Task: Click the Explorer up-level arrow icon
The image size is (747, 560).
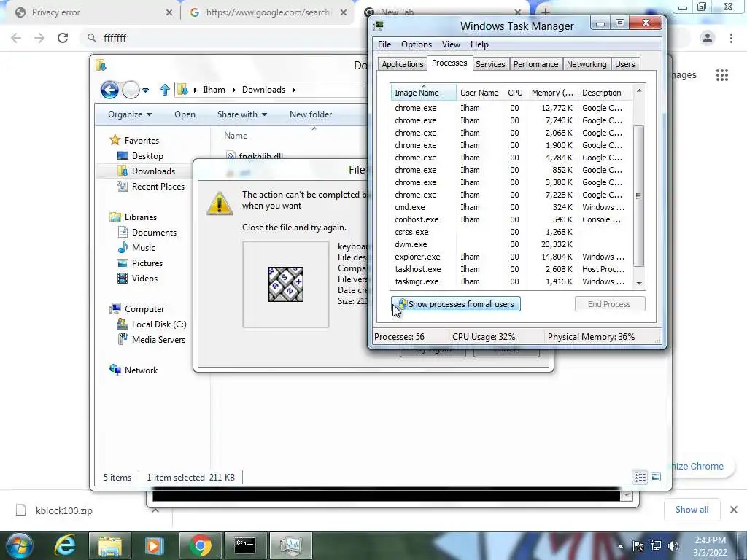Action: coord(164,90)
